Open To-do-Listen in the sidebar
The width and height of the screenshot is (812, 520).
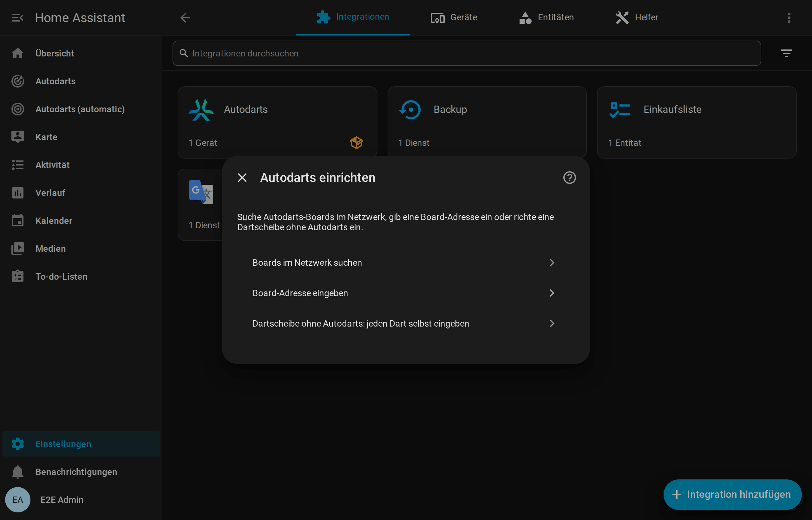click(x=81, y=276)
